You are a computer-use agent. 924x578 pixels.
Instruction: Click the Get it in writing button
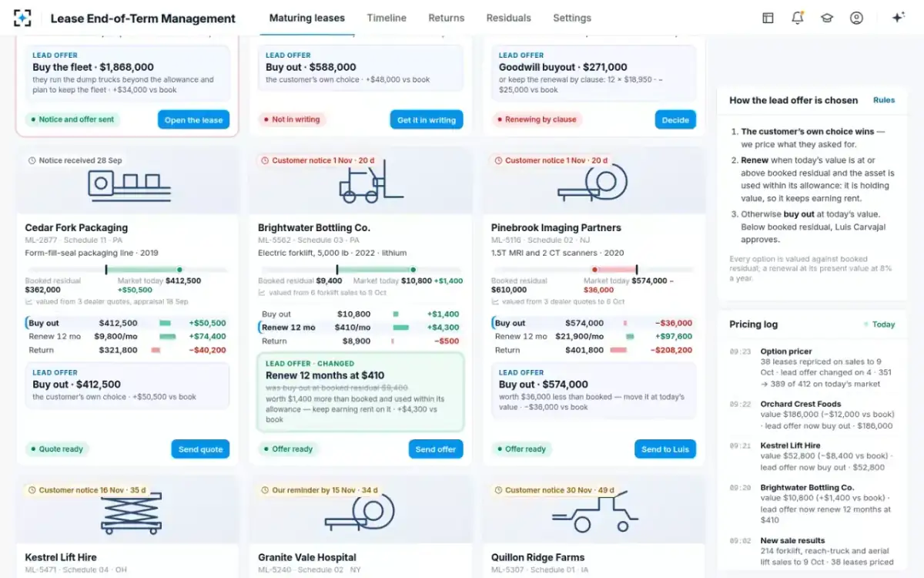(427, 119)
